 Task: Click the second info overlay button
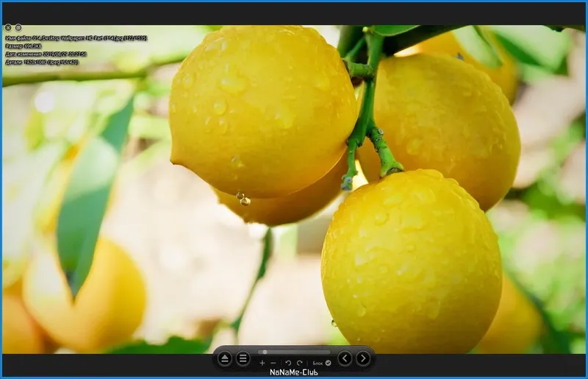click(18, 28)
